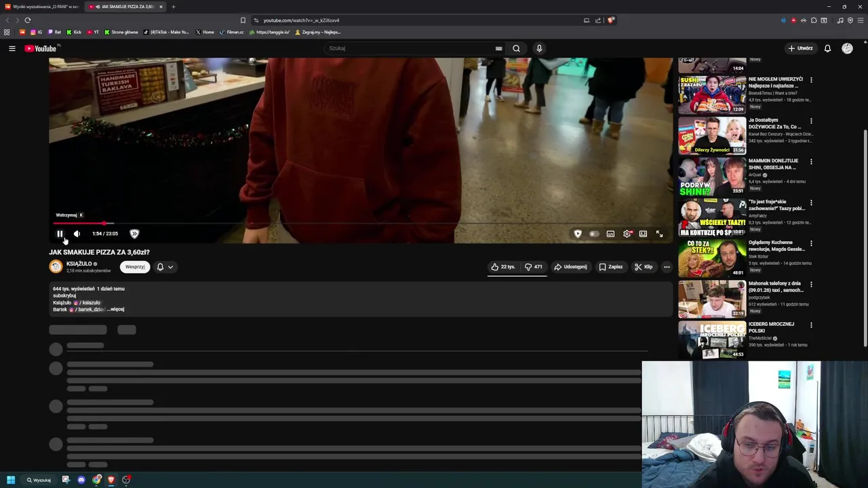This screenshot has height=488, width=868.
Task: Open the player settings gear
Action: point(627,234)
